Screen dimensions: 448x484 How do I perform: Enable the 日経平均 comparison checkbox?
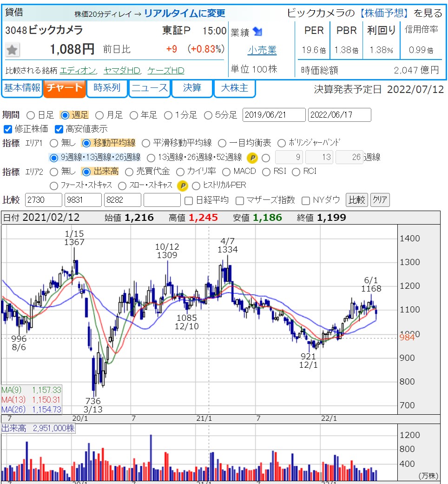[x=189, y=200]
